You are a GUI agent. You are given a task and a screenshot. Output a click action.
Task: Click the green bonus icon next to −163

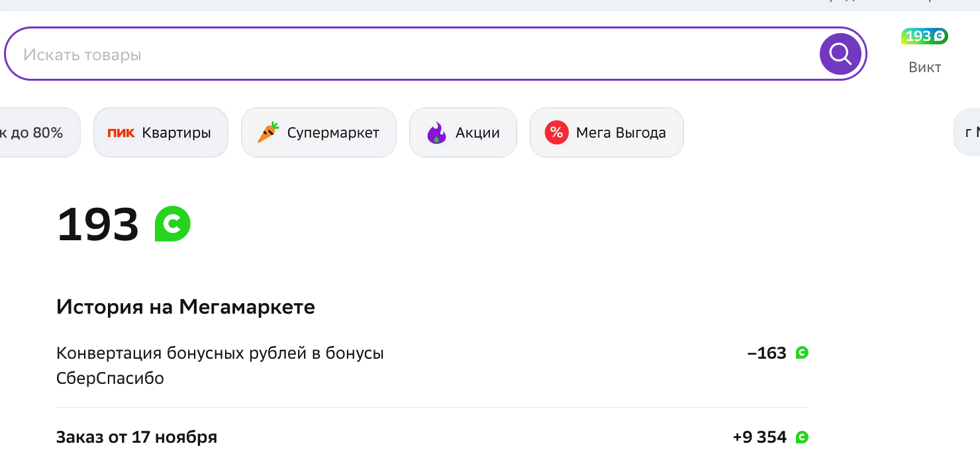tap(802, 353)
